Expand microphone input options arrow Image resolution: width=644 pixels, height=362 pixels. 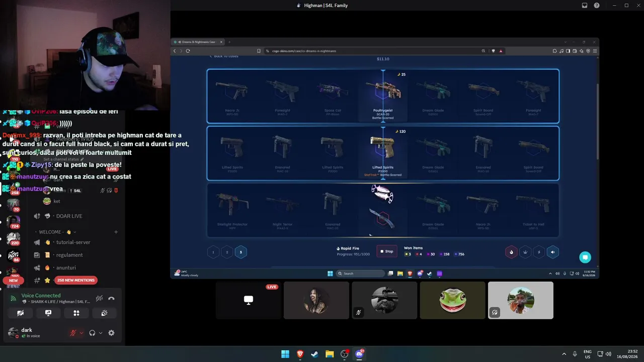coord(82,333)
